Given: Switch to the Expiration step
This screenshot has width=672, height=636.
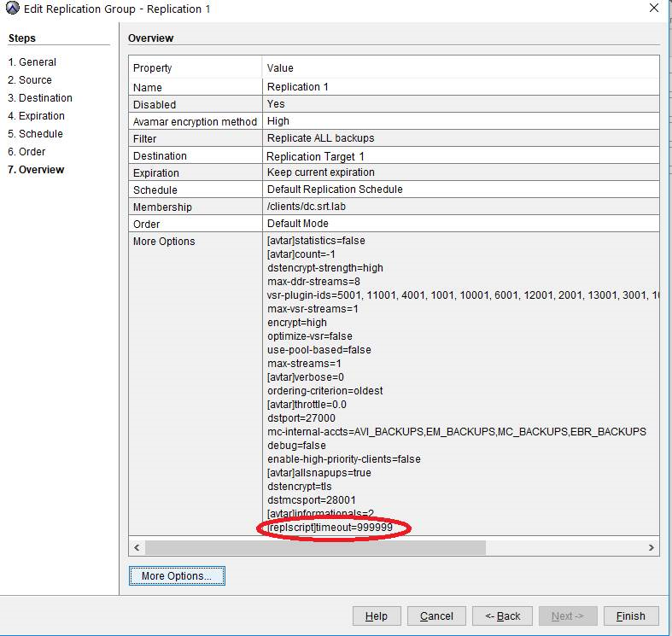Looking at the screenshot, I should 36,116.
